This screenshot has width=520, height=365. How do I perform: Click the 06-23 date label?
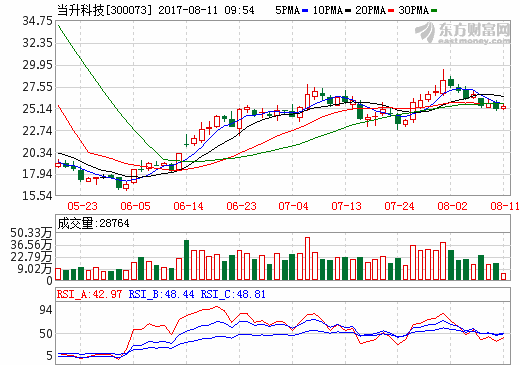241,206
